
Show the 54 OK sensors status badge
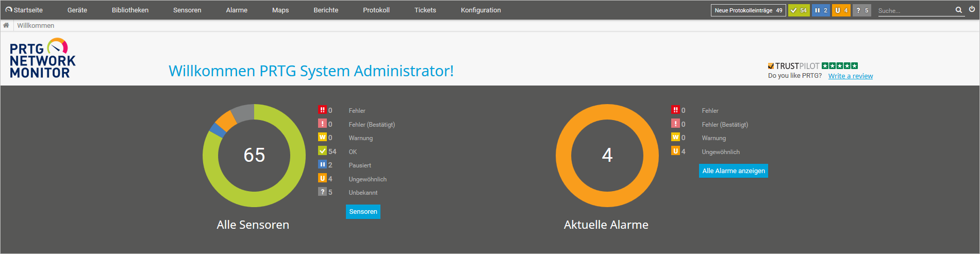point(799,10)
